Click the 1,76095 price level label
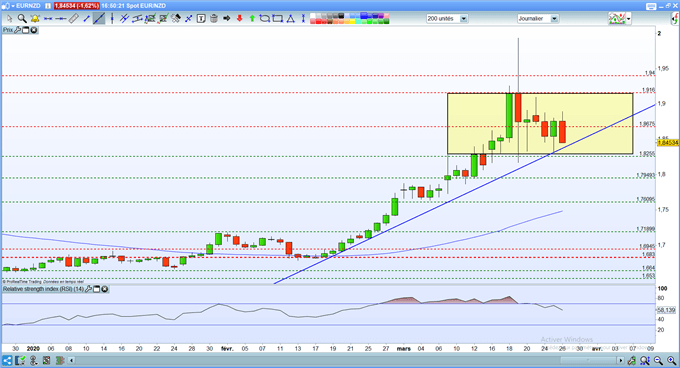 (646, 199)
